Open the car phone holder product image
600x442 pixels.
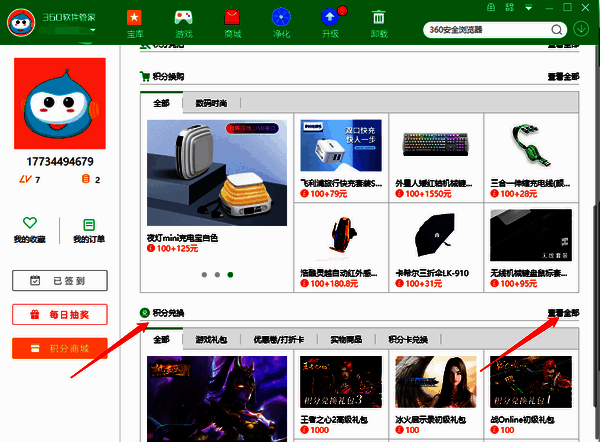342,234
